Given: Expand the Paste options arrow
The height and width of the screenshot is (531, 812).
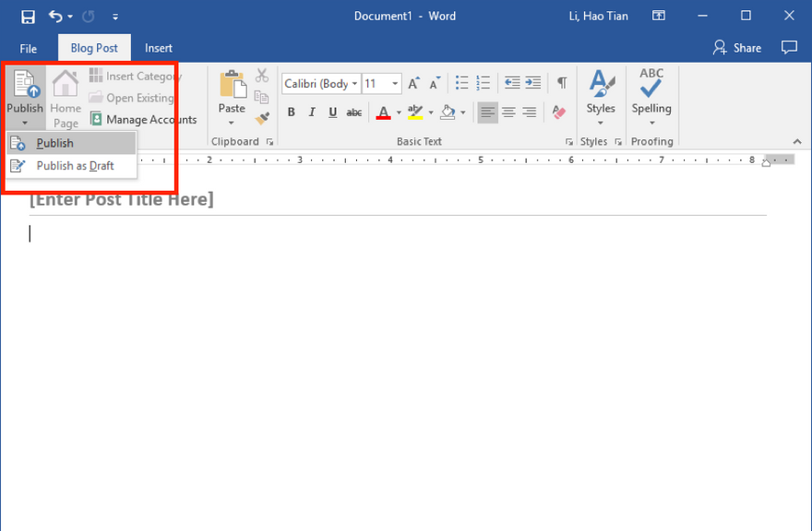Looking at the screenshot, I should point(232,123).
